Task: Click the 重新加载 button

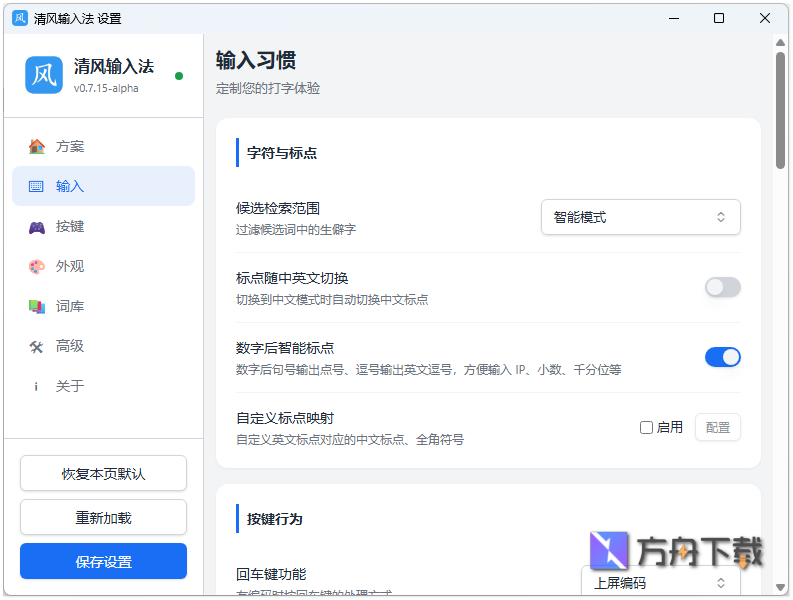Action: (103, 518)
